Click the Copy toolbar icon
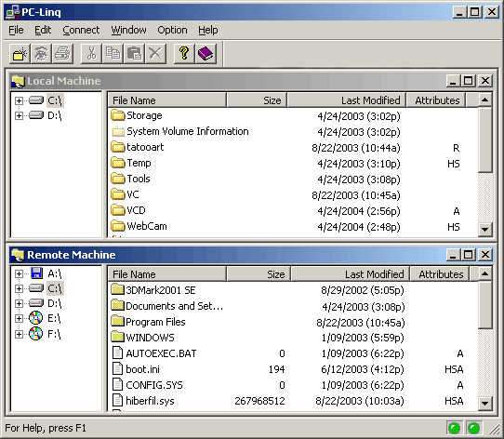 coord(113,53)
